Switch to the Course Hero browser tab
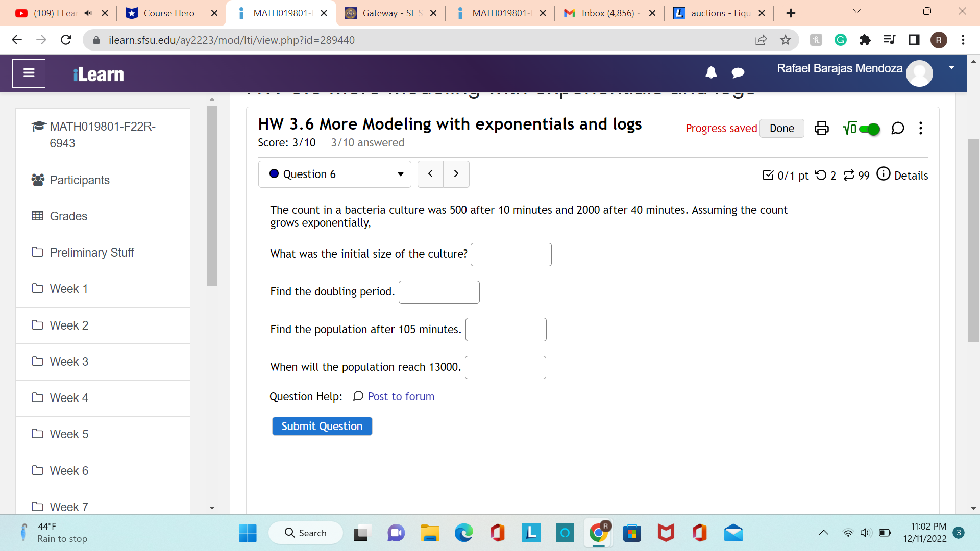This screenshot has width=980, height=551. (x=168, y=13)
